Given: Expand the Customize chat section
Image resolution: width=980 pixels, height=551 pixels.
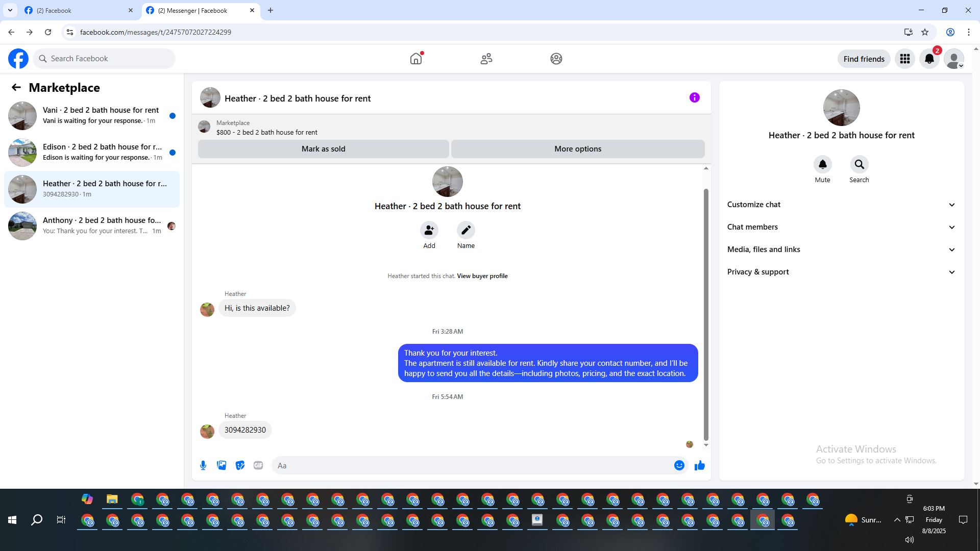Looking at the screenshot, I should (841, 205).
